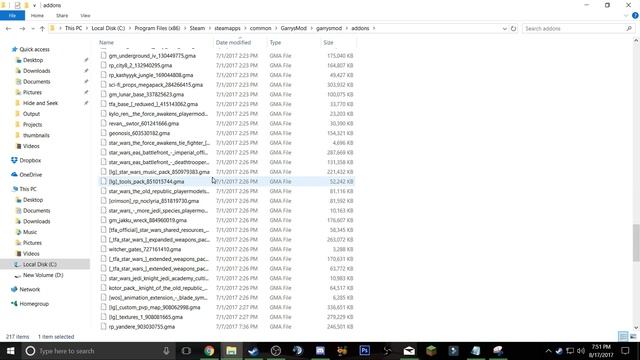Select Dropbox in navigation pane
The height and width of the screenshot is (360, 640).
click(30, 160)
